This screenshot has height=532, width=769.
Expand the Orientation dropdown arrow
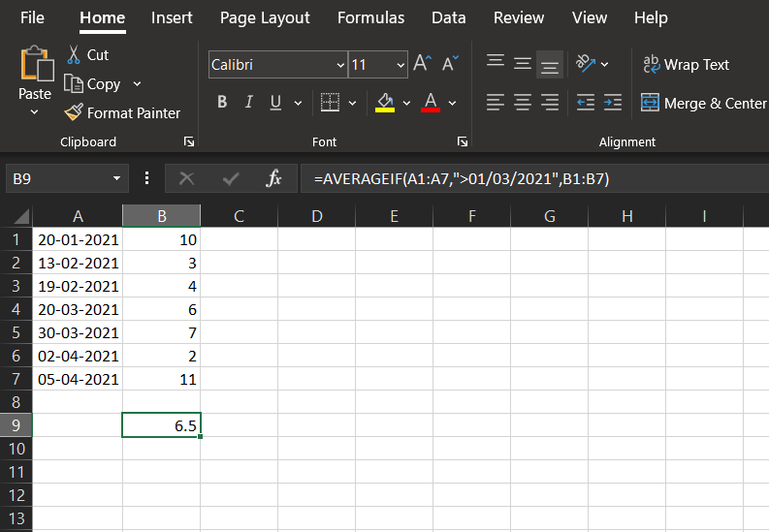point(605,64)
